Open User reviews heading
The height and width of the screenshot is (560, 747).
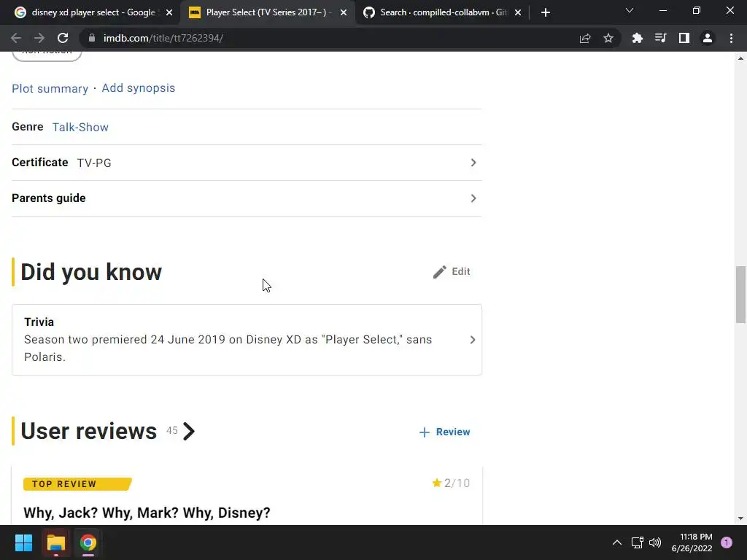88,431
